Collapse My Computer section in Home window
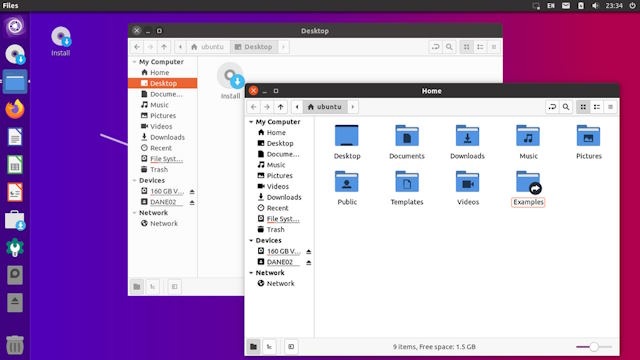This screenshot has width=640, height=360. point(251,122)
